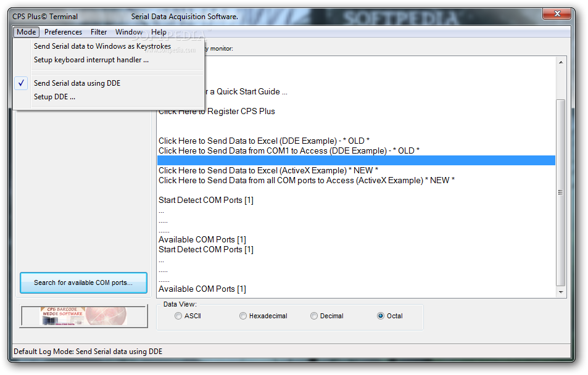Select the Decimal data view option

pyautogui.click(x=327, y=316)
